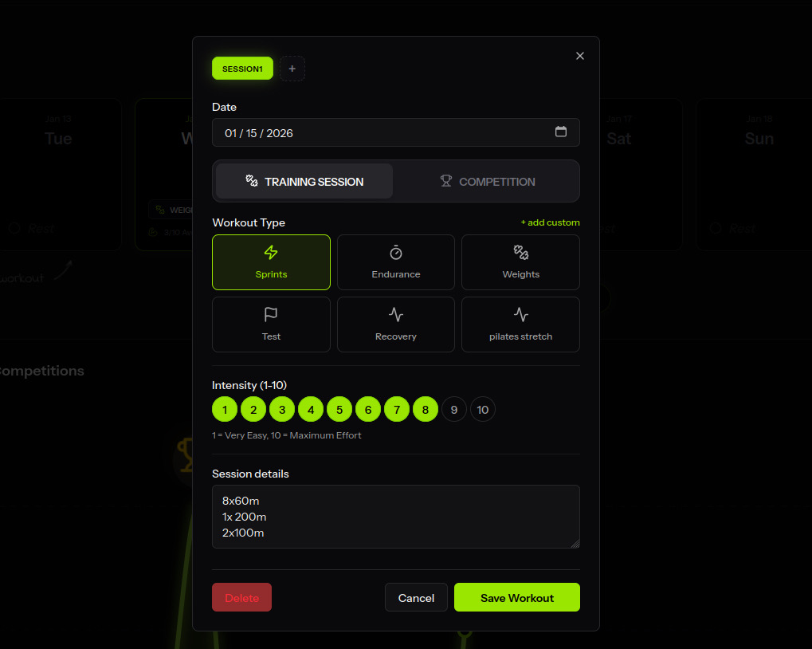Image resolution: width=812 pixels, height=649 pixels.
Task: Open the SESSION1 tab
Action: pos(242,69)
